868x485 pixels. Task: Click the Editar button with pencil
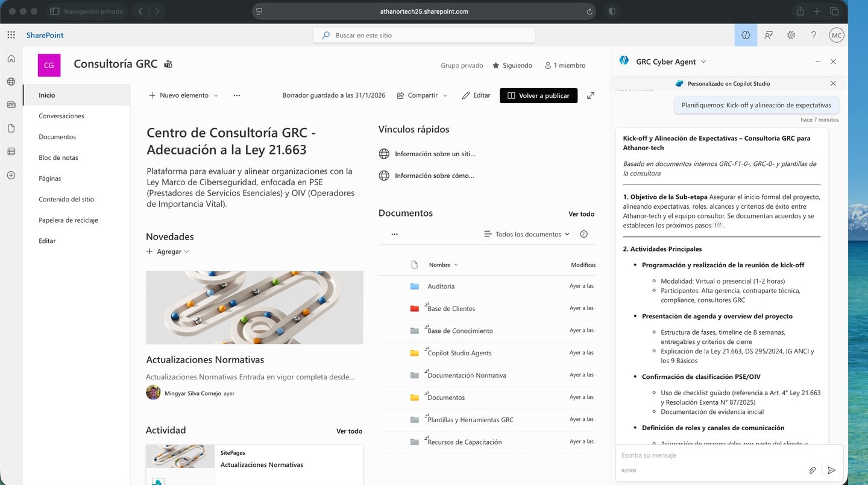pyautogui.click(x=476, y=95)
